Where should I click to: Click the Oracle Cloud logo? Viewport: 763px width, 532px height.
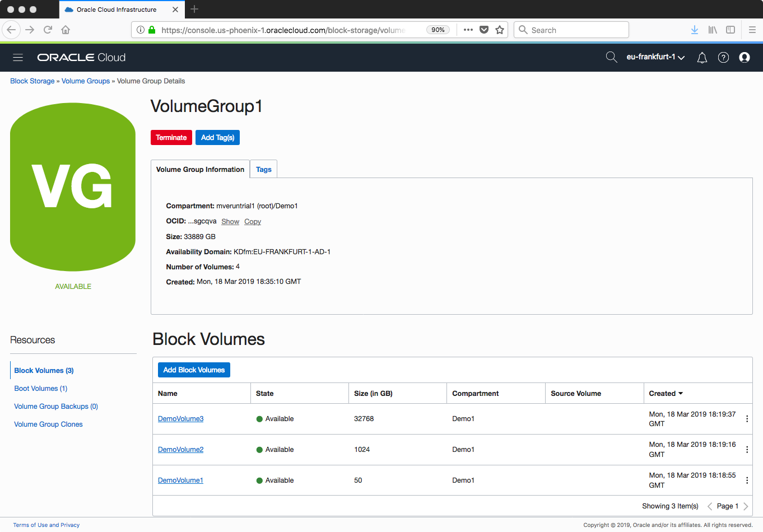81,58
